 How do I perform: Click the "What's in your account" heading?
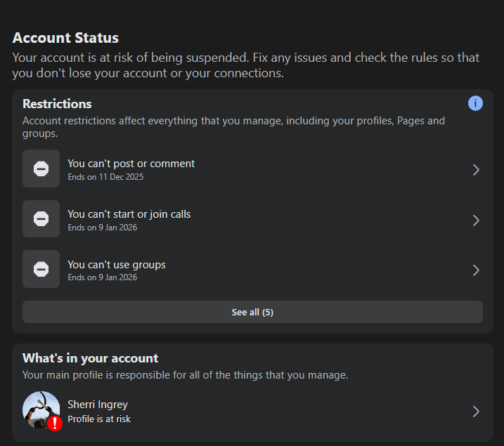(90, 358)
